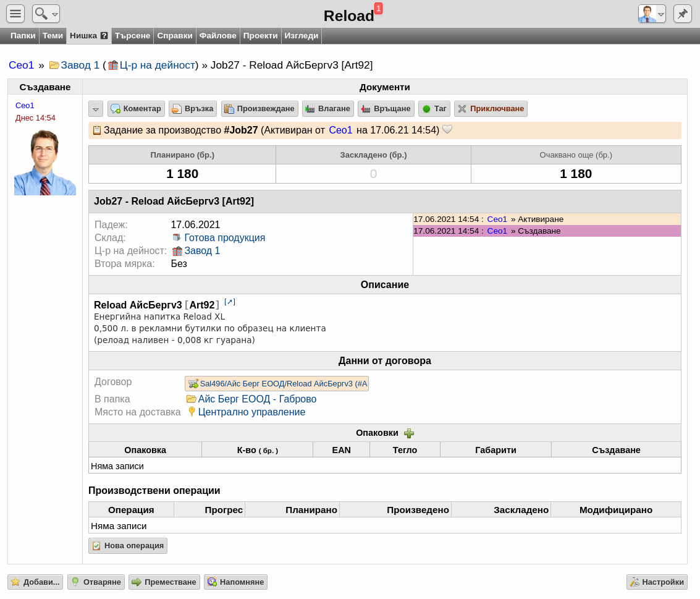The width and height of the screenshot is (700, 599).
Task: Click the Приключване button
Action: tap(491, 109)
